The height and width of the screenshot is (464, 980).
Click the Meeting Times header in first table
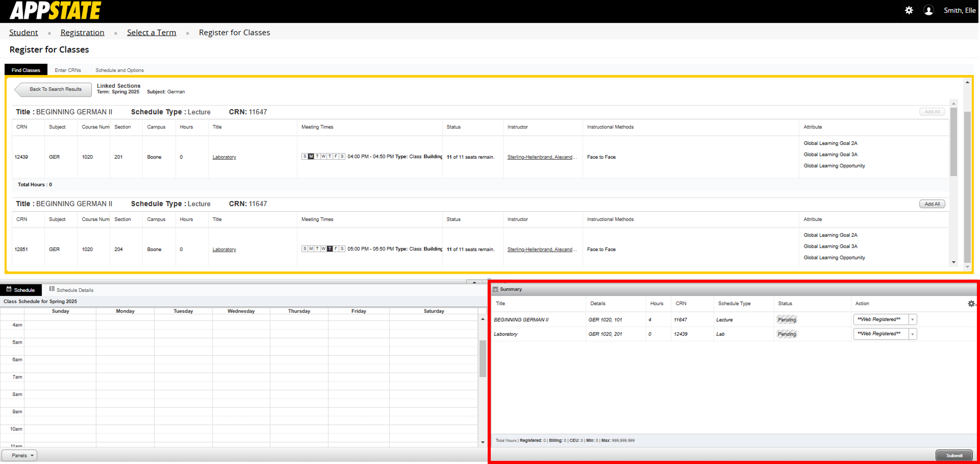317,127
